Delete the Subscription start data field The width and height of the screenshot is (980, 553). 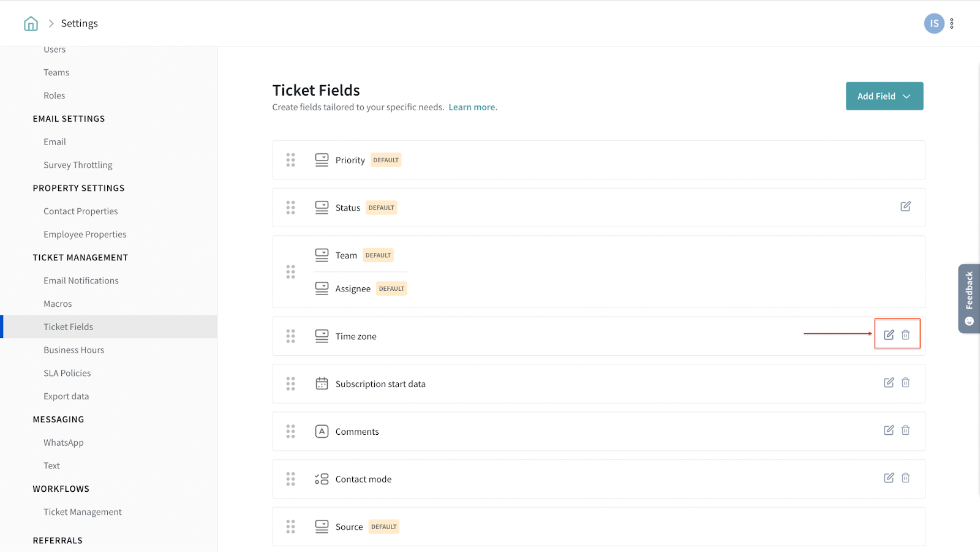point(905,383)
